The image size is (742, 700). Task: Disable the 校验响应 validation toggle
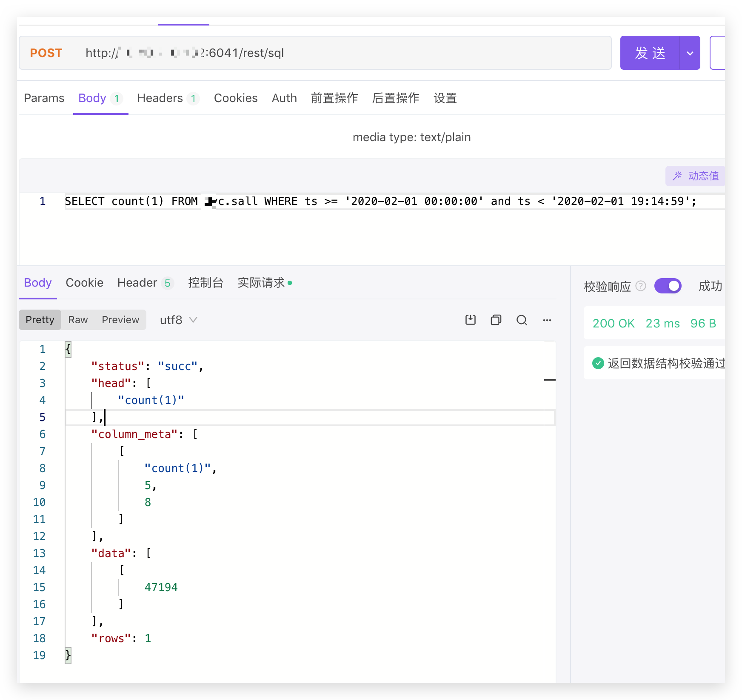(668, 286)
